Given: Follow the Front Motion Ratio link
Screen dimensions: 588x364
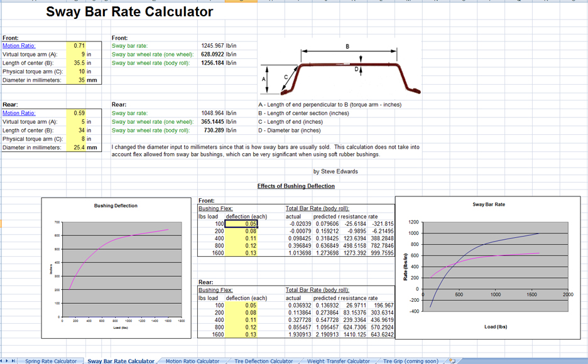Looking at the screenshot, I should point(19,46).
